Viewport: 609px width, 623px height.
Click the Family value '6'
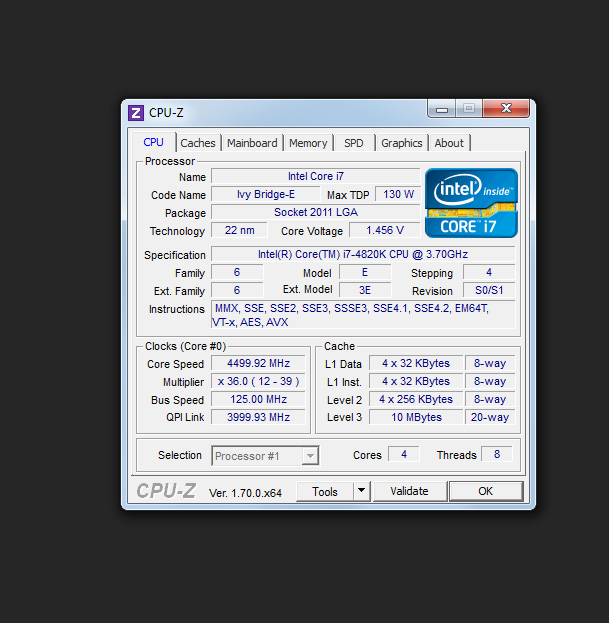coord(237,272)
